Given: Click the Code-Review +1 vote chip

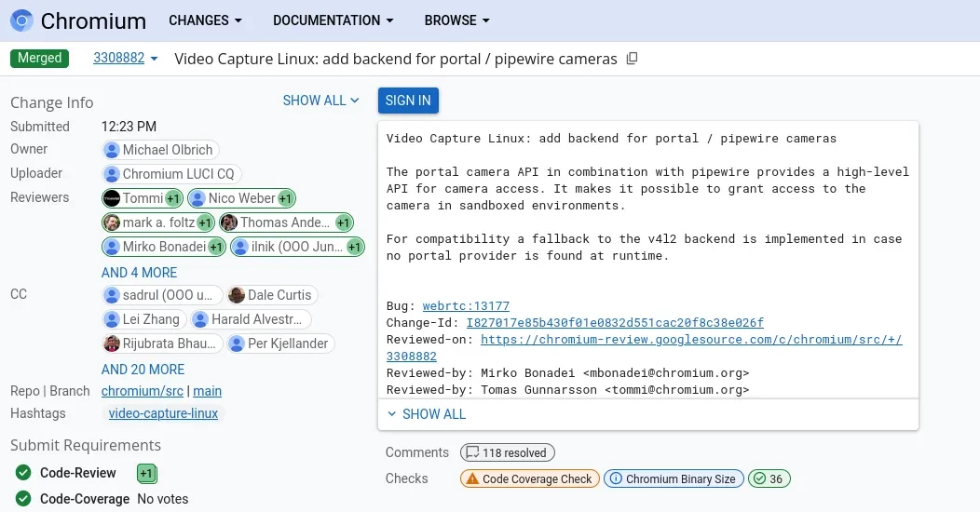Looking at the screenshot, I should (x=146, y=474).
